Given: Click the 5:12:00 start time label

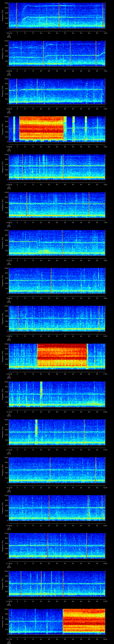Looking at the screenshot, I should (x=9, y=450).
